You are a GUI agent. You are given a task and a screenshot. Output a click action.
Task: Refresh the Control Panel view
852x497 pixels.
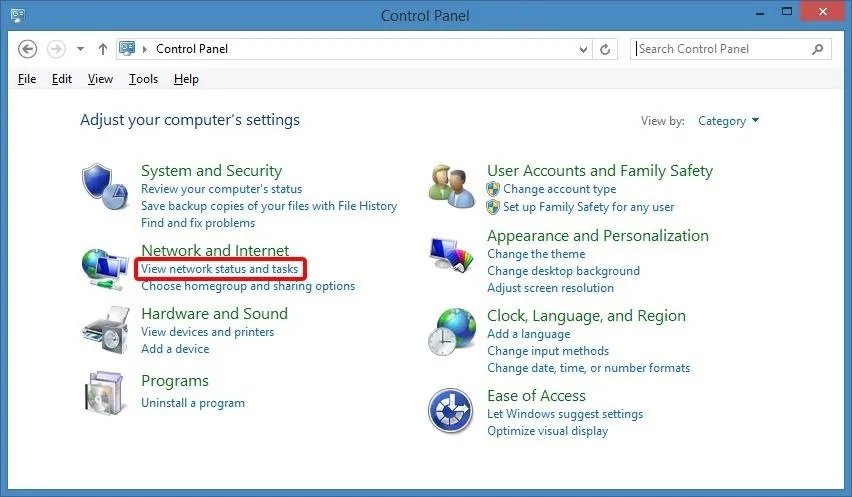tap(605, 49)
